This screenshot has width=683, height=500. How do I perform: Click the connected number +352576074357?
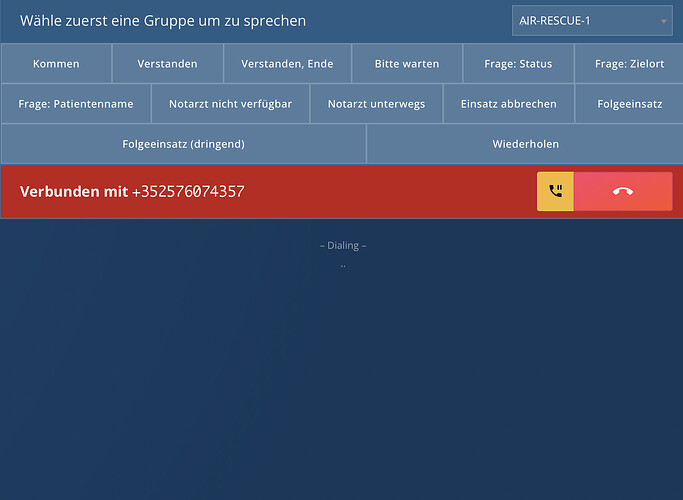(x=188, y=192)
